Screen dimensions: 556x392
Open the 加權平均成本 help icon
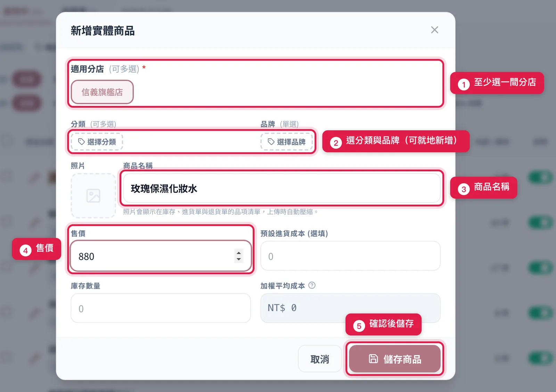(x=312, y=285)
